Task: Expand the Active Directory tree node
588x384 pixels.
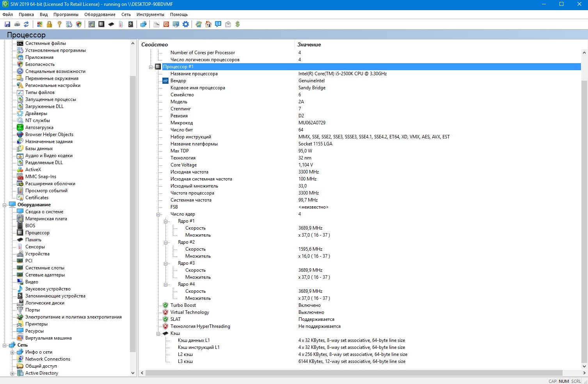Action: (12, 373)
